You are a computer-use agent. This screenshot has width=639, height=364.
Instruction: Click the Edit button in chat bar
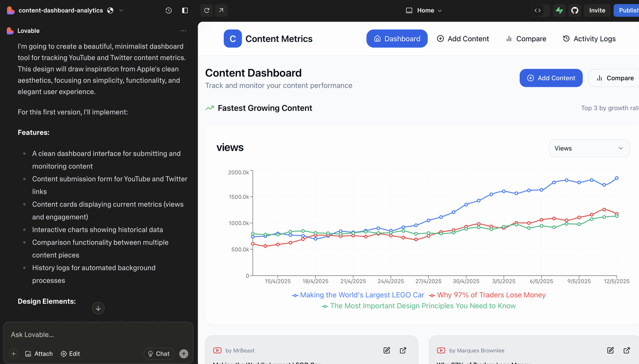click(70, 354)
